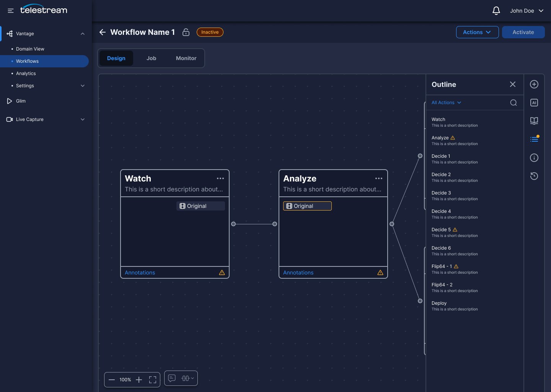This screenshot has height=392, width=551.
Task: Click the Vantage workflow icon
Action: pyautogui.click(x=10, y=34)
